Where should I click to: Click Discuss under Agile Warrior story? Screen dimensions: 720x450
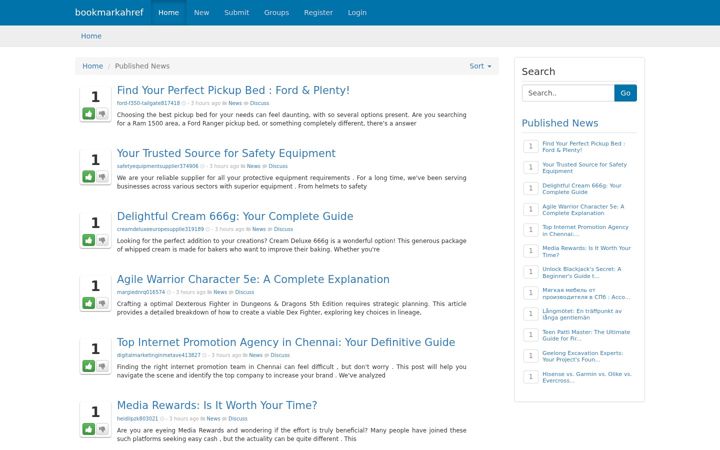click(244, 292)
